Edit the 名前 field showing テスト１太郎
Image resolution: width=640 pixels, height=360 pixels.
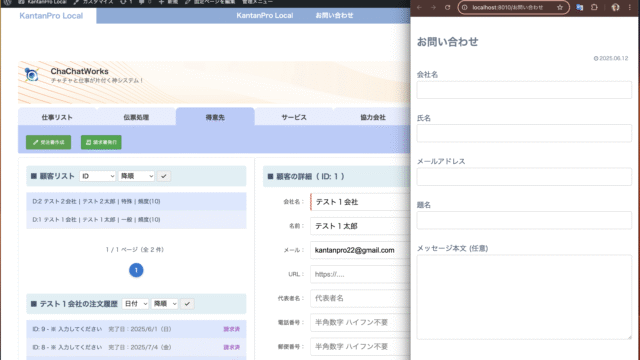(360, 226)
